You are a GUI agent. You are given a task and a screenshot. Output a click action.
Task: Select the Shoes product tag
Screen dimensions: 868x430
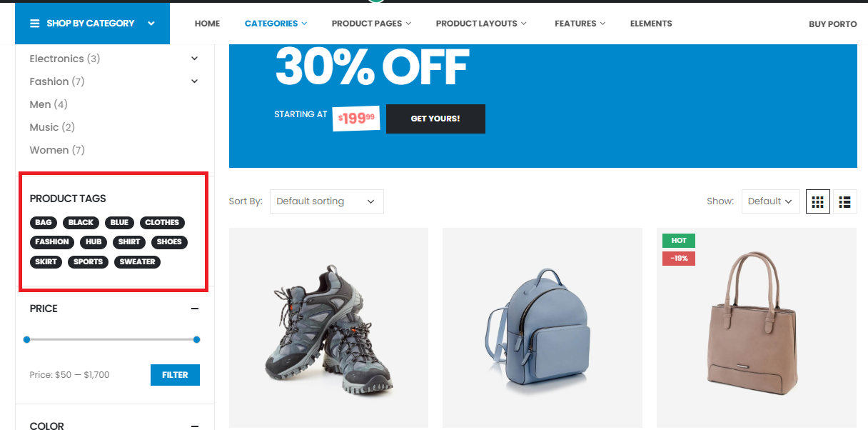(x=169, y=242)
